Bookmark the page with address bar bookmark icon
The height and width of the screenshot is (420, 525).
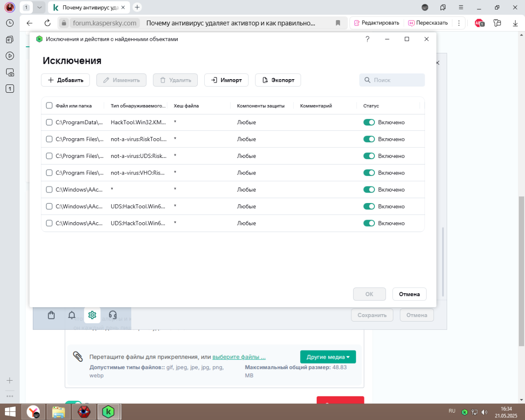coord(338,23)
